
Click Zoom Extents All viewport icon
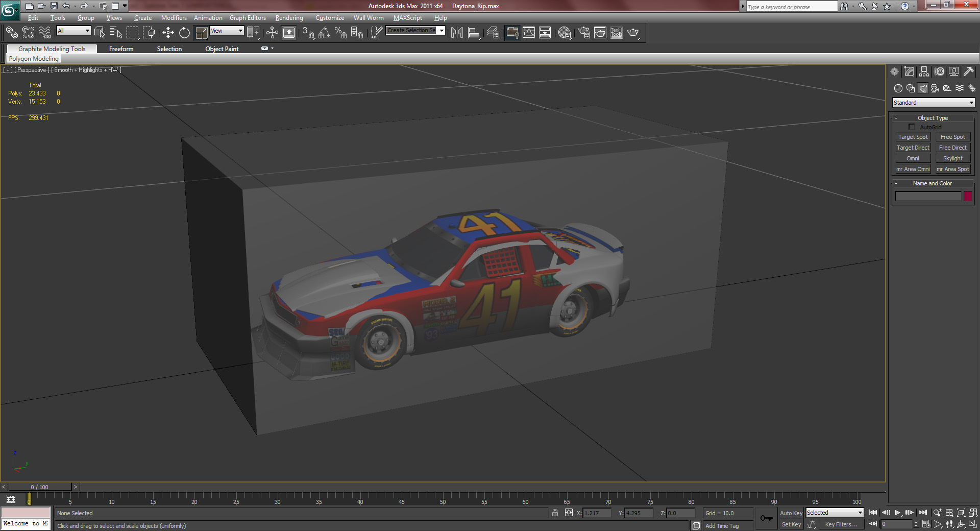point(973,513)
